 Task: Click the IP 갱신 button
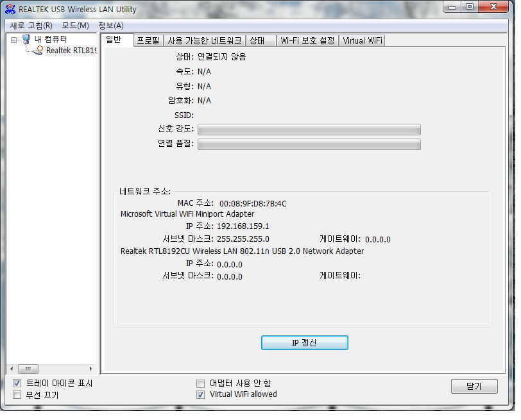coord(304,342)
